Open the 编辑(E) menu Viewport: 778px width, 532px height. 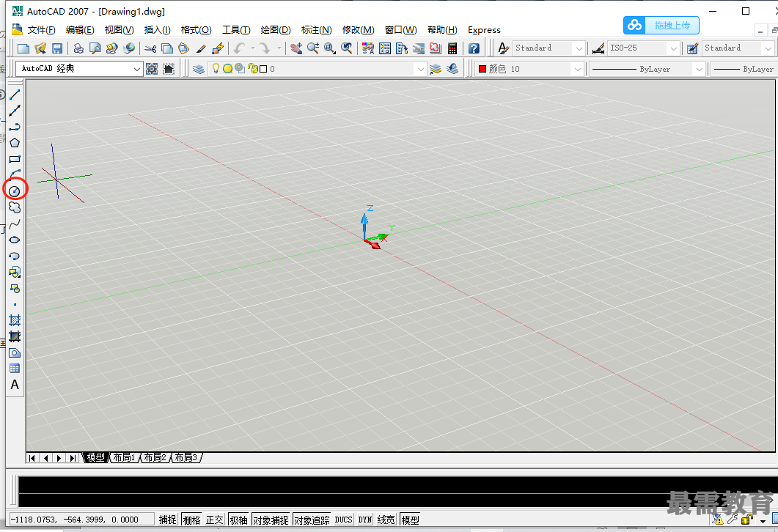pyautogui.click(x=80, y=30)
